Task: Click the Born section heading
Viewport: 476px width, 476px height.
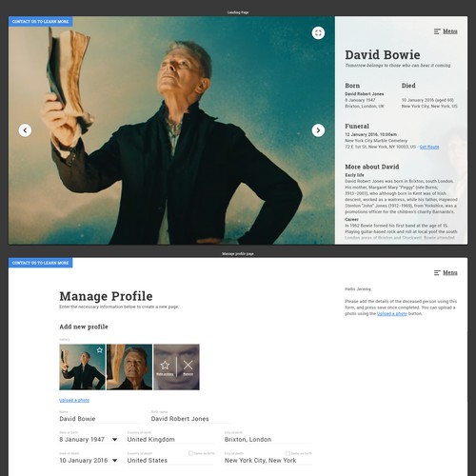Action: (352, 86)
